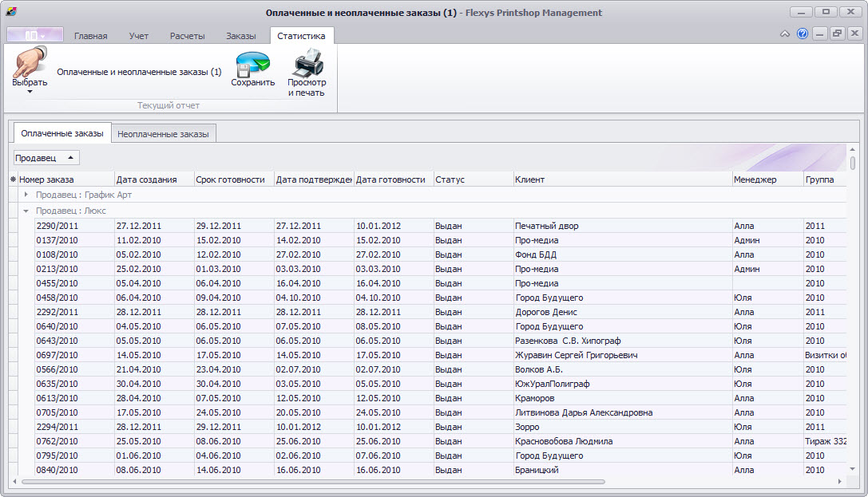868x497 pixels.
Task: Open the Учет ribbon tab
Action: point(138,36)
